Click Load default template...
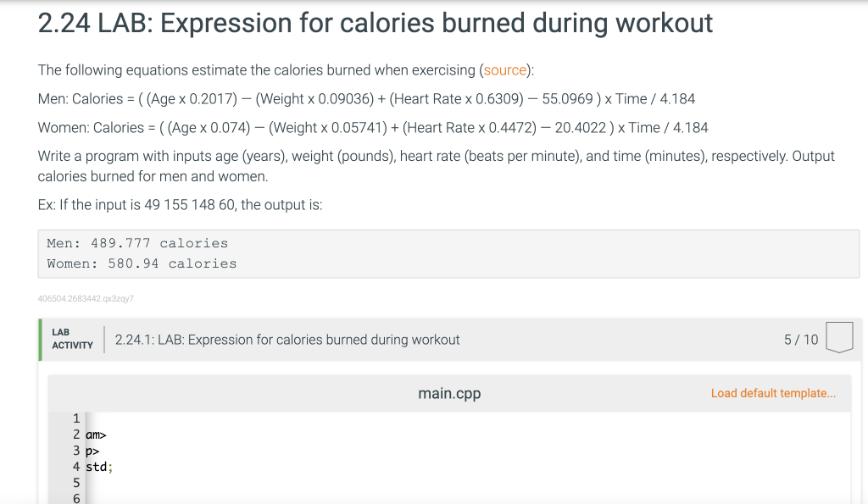This screenshot has height=504, width=868. 772,393
